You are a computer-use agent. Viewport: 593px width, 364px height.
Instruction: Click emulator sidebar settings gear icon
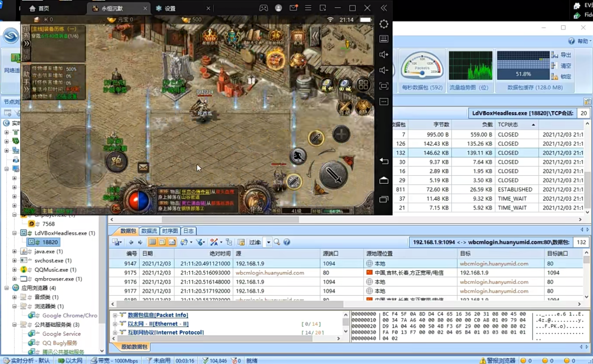tap(384, 24)
